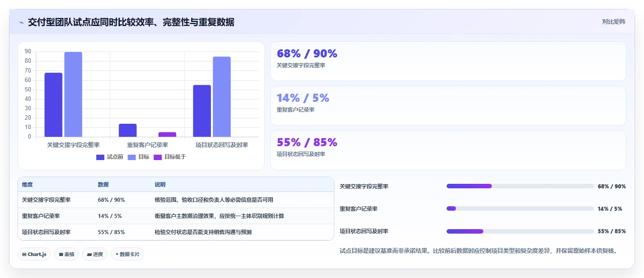Click progress value 55% / 85% beside bar
Image resolution: width=644 pixels, height=278 pixels.
point(612,231)
